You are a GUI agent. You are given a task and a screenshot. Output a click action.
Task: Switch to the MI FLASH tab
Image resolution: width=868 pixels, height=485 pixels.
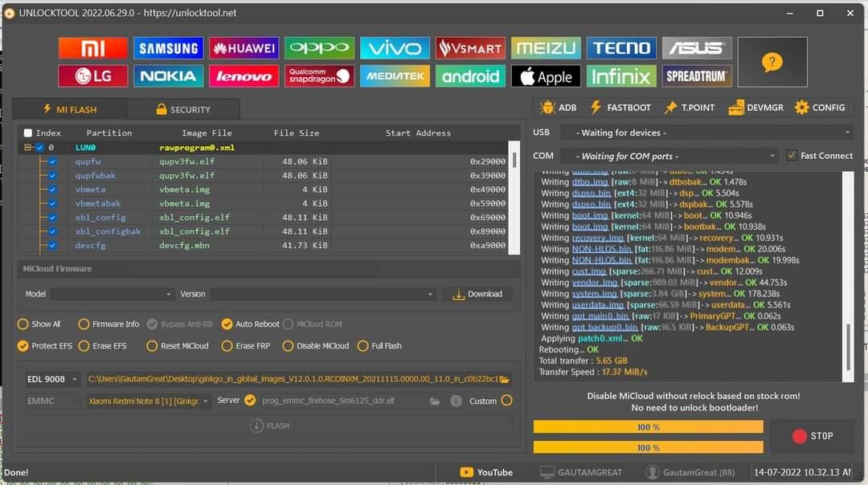pos(70,109)
